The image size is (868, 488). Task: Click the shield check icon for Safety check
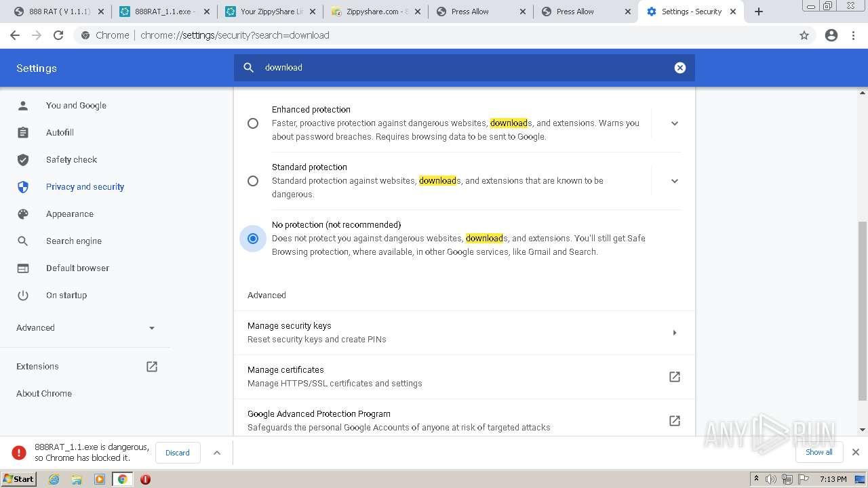[x=23, y=160]
